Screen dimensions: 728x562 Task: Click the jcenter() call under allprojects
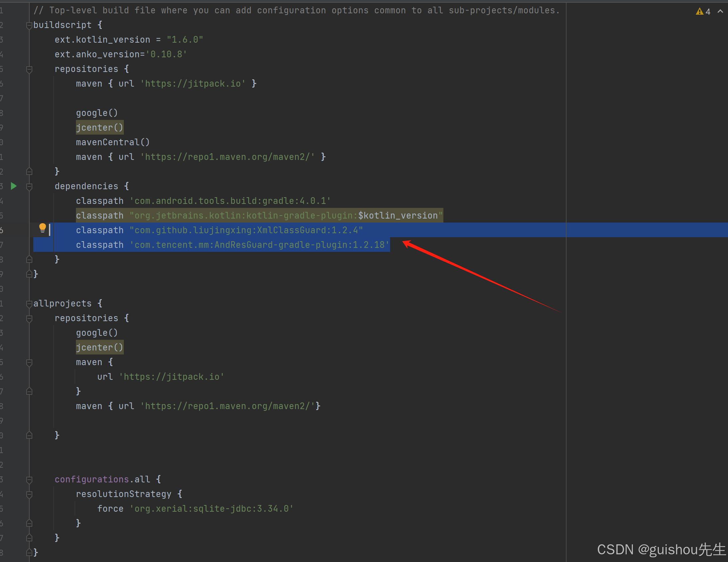[x=99, y=347]
